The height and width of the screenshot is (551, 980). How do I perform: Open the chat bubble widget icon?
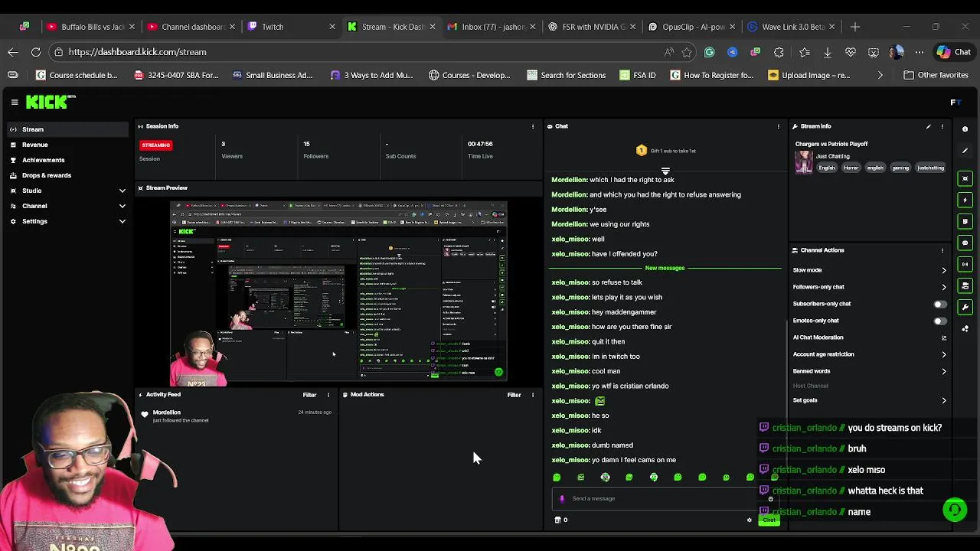[x=965, y=243]
